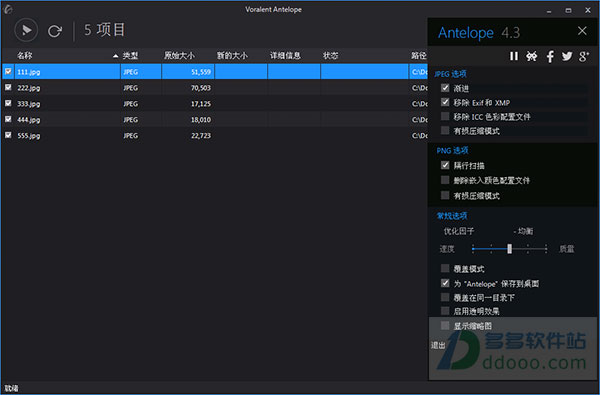
Task: Enable 覆盖模式 checkbox
Action: click(x=445, y=268)
